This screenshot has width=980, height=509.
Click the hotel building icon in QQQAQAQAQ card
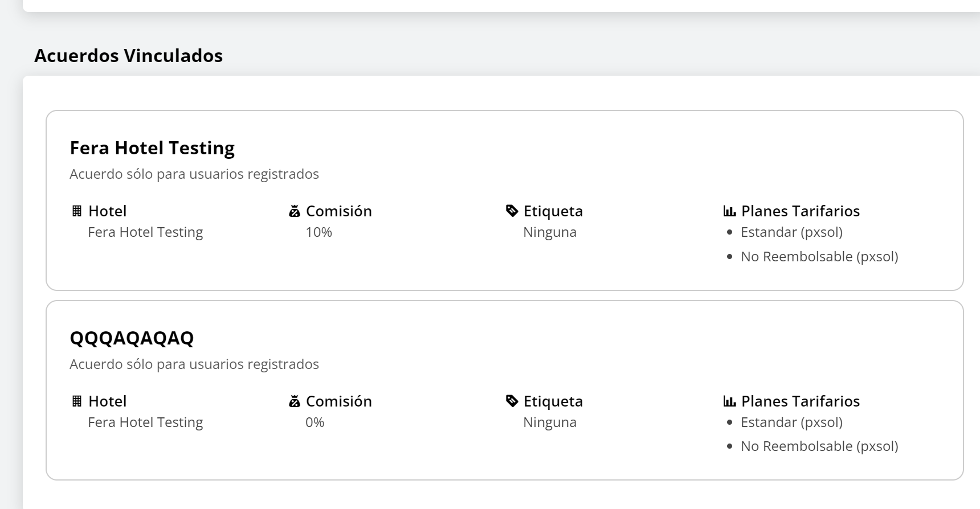77,401
